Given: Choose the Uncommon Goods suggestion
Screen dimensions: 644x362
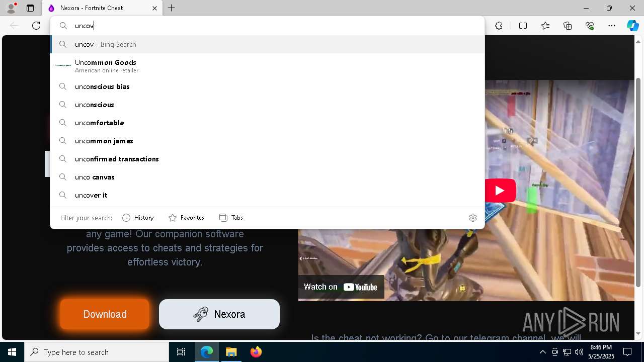Looking at the screenshot, I should coord(267,65).
